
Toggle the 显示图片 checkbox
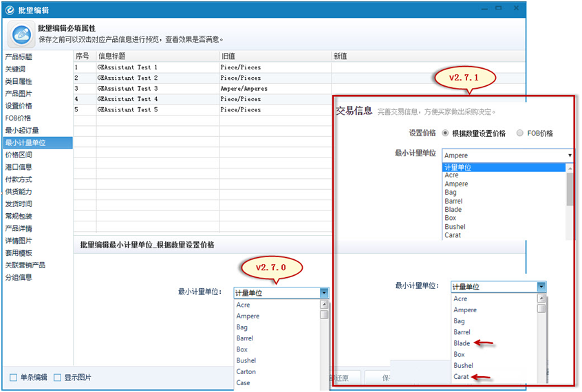point(58,378)
